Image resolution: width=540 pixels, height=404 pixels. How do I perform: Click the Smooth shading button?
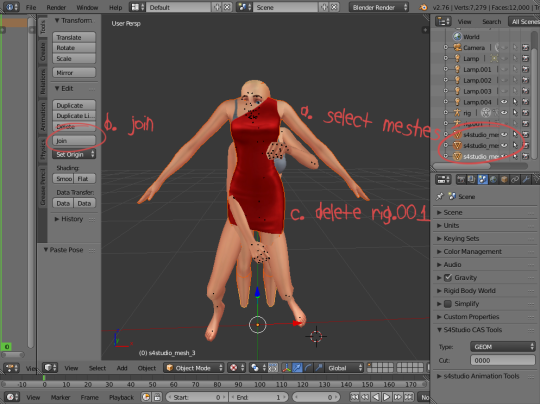click(63, 178)
